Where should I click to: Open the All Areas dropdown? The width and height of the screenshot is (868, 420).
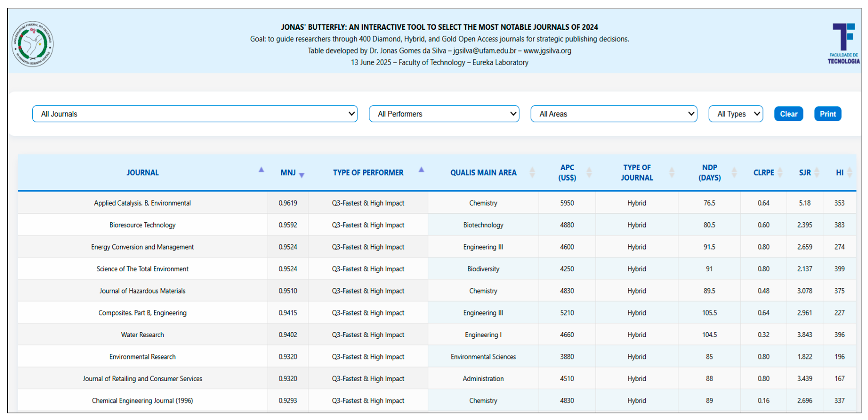[614, 114]
